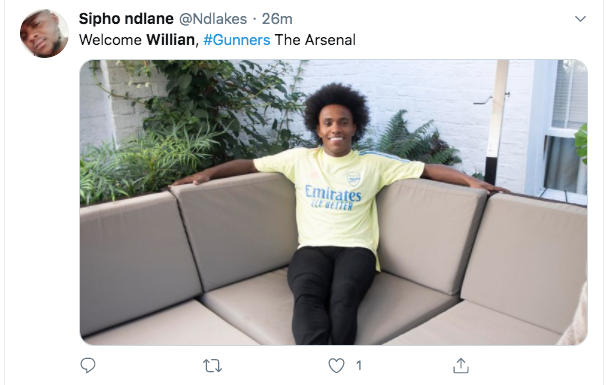Open the tweet options chevron menu
Viewport: 607px width, 385px height.
pos(580,19)
